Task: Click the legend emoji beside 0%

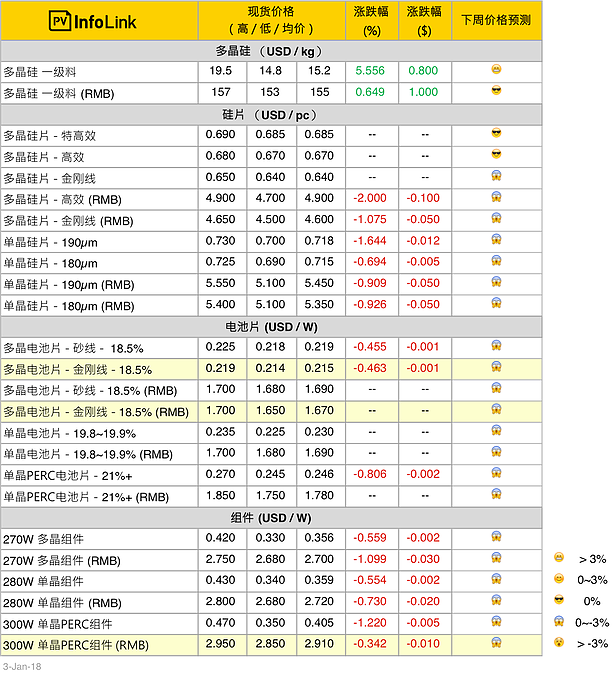Action: [559, 601]
